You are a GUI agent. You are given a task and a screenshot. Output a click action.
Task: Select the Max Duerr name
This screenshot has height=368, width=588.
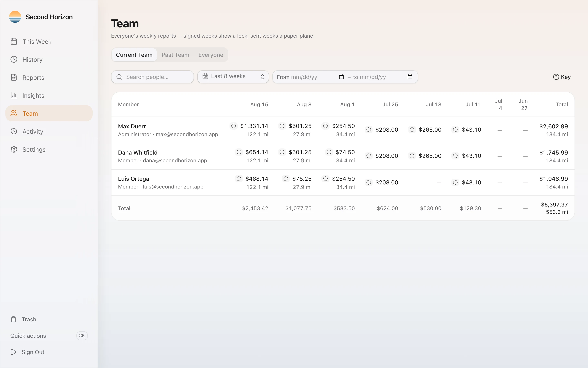[132, 126]
